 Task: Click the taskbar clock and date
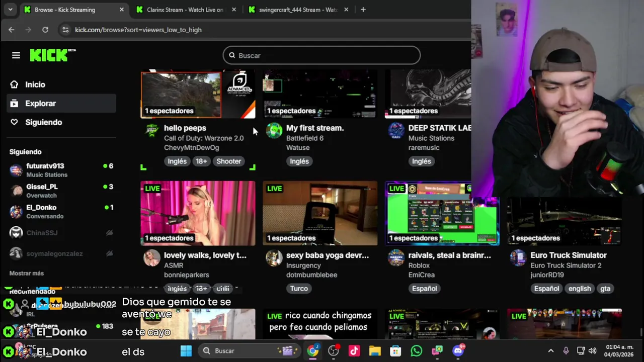click(619, 350)
